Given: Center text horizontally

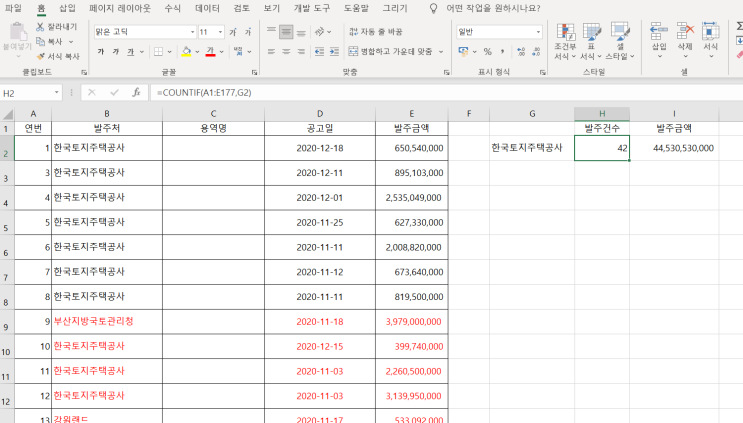Looking at the screenshot, I should (x=286, y=52).
